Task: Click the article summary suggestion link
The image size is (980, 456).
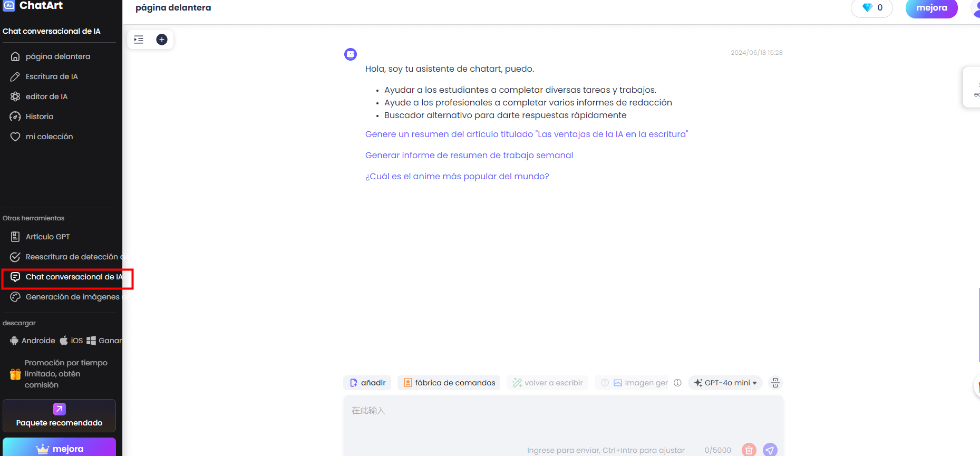Action: tap(527, 134)
